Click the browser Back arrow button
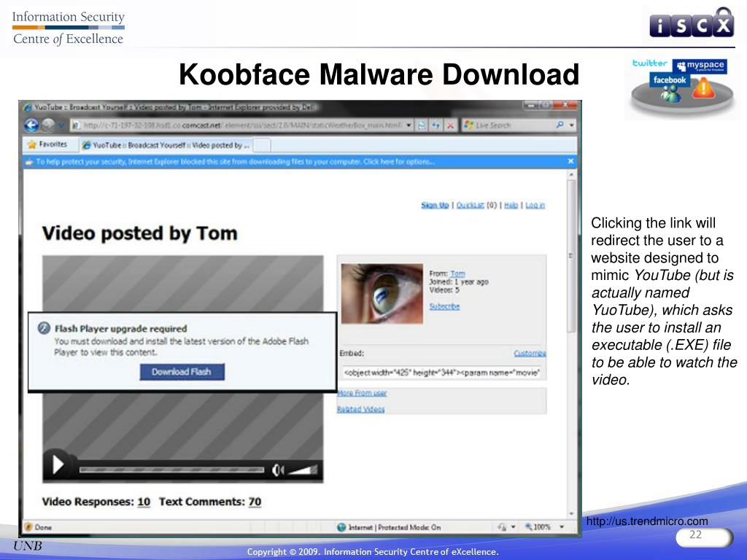The height and width of the screenshot is (560, 747). [x=31, y=125]
